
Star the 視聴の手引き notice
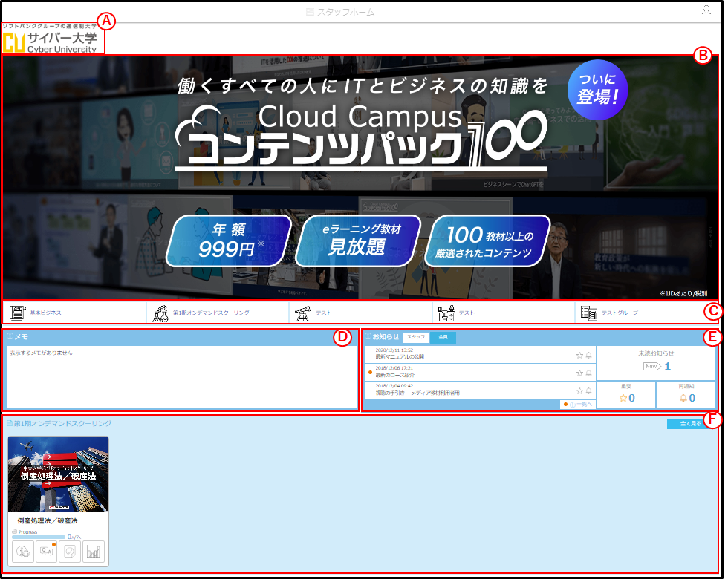click(x=579, y=391)
